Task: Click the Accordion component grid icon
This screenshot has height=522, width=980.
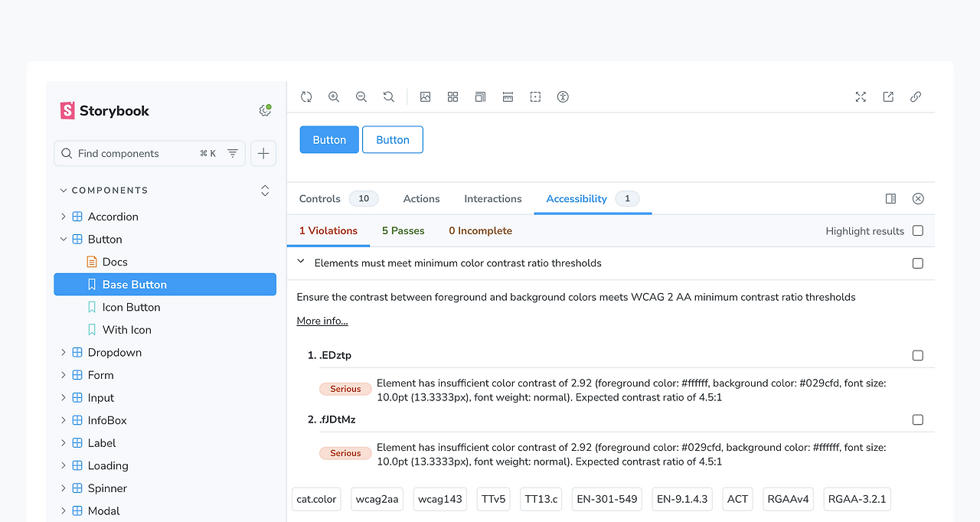Action: (77, 217)
